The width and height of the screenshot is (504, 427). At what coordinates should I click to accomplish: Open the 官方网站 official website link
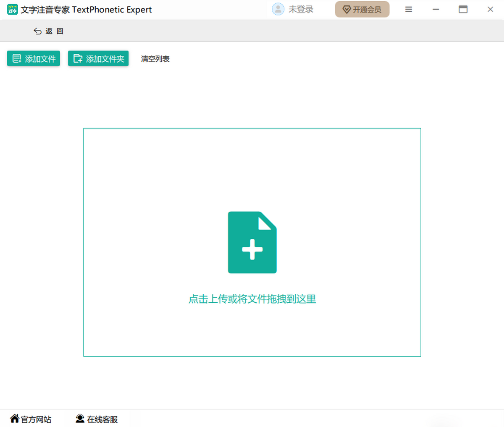36,419
